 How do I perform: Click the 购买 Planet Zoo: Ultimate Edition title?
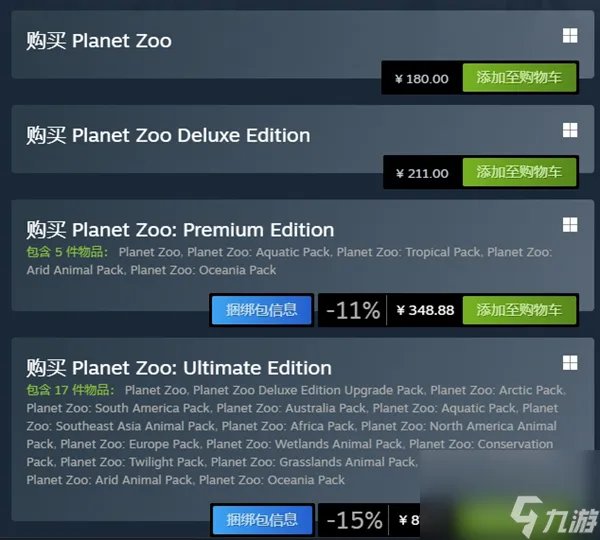click(x=179, y=368)
